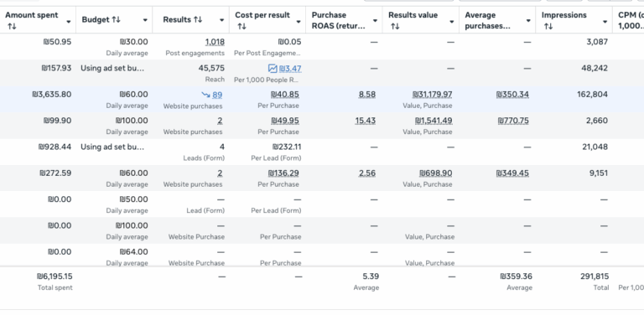644x315 pixels.
Task: Click the ₪30.00 daily average budget
Action: [134, 42]
